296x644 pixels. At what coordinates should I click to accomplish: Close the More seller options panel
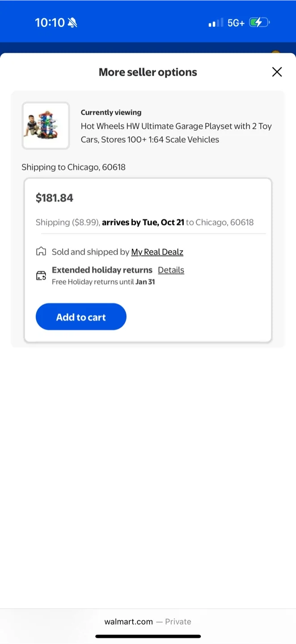tap(277, 72)
